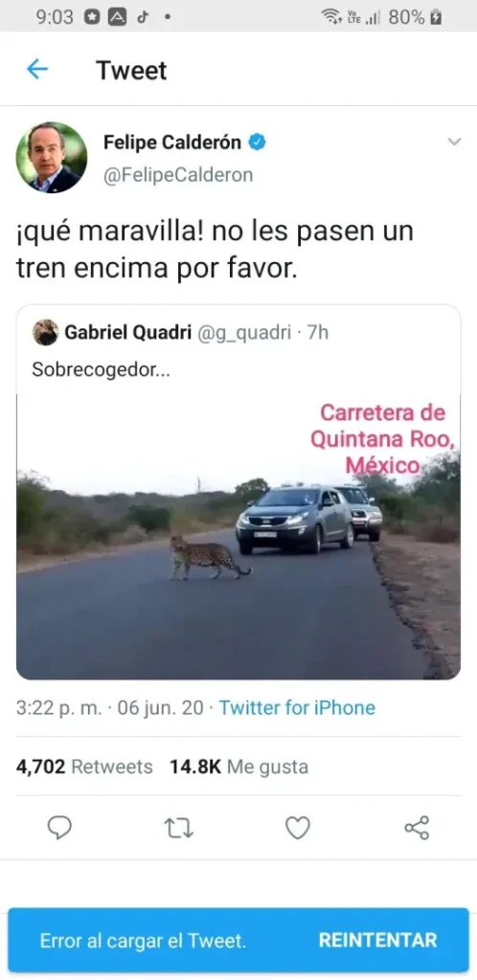The height and width of the screenshot is (980, 477).
Task: Tap the retweet arrows icon
Action: tap(179, 828)
